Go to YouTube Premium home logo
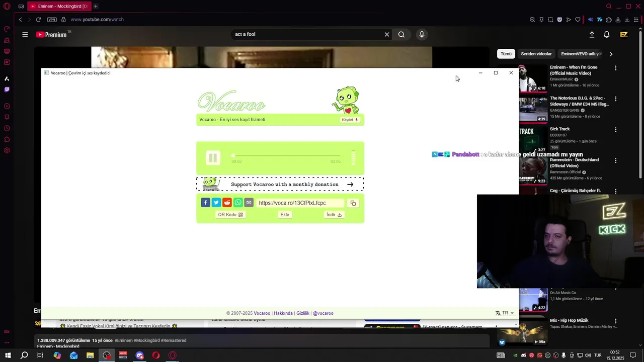Screen dimensions: 644x362 pos(51,35)
